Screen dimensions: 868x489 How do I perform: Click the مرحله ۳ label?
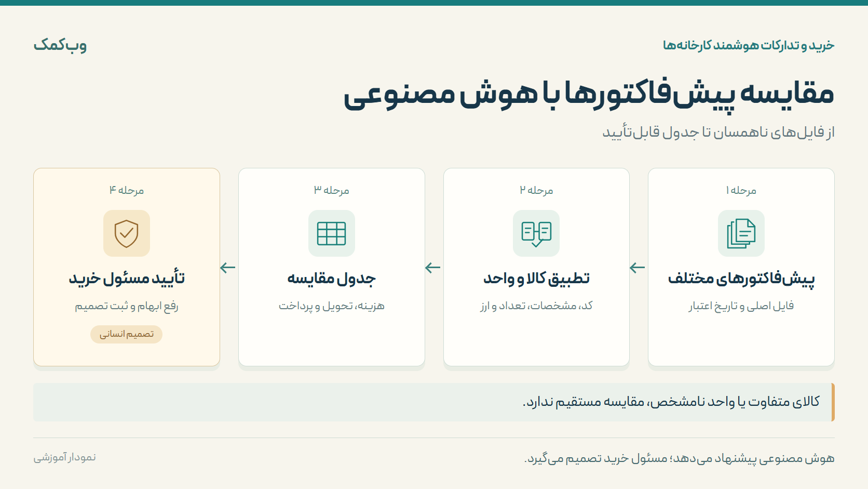331,191
